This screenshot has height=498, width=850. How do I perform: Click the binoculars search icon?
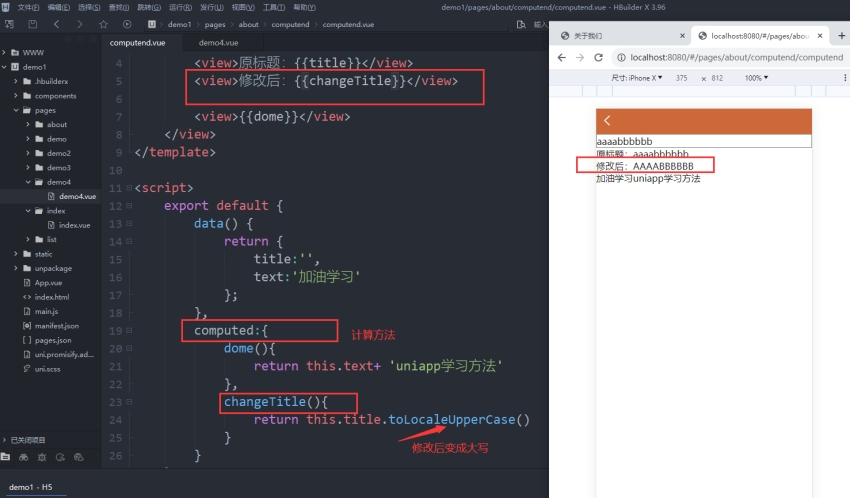point(23,457)
